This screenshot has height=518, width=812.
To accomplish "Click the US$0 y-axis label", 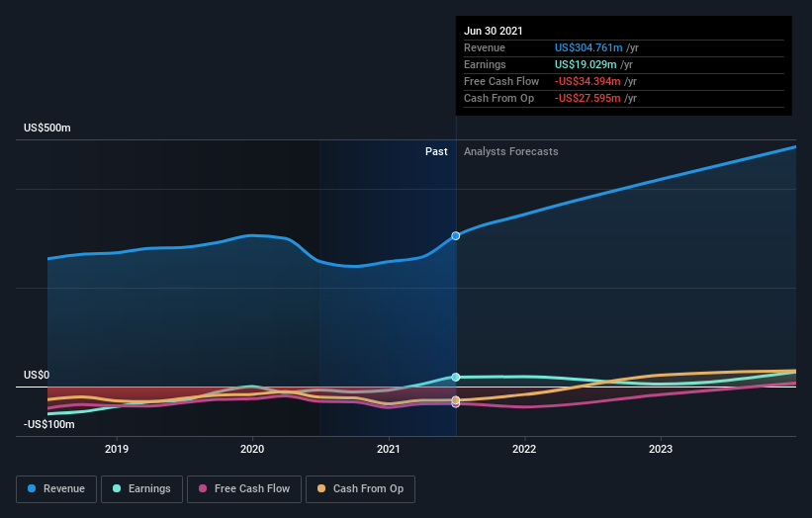I will (x=37, y=376).
